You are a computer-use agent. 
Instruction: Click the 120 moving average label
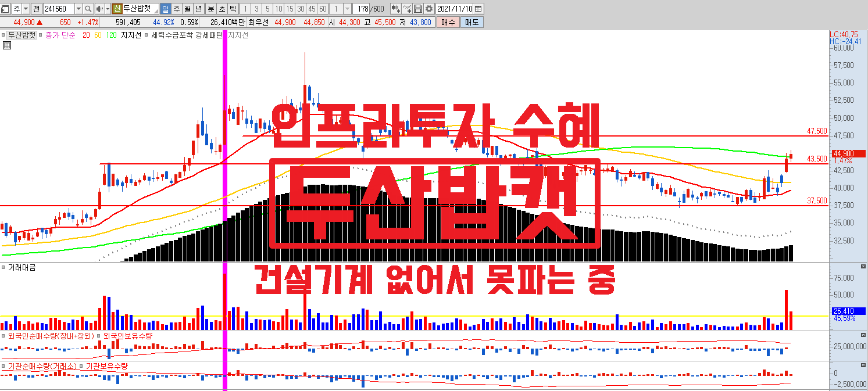[111, 35]
